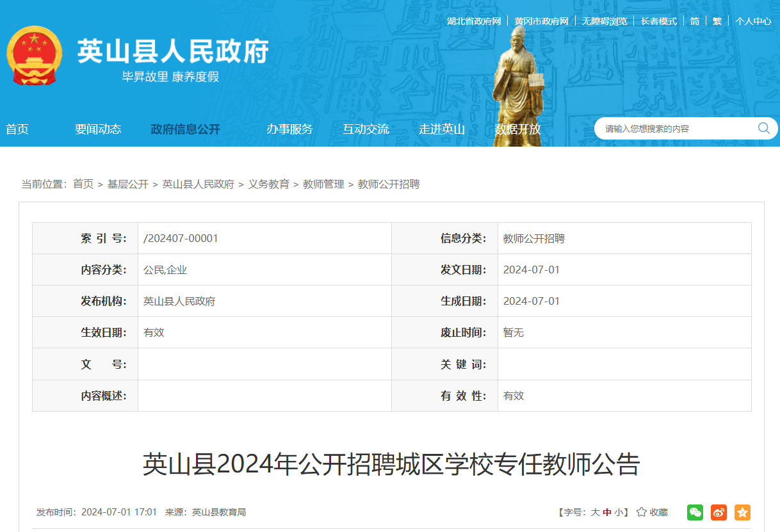Open 湖北省政府网 link
The height and width of the screenshot is (532, 780).
tap(474, 21)
